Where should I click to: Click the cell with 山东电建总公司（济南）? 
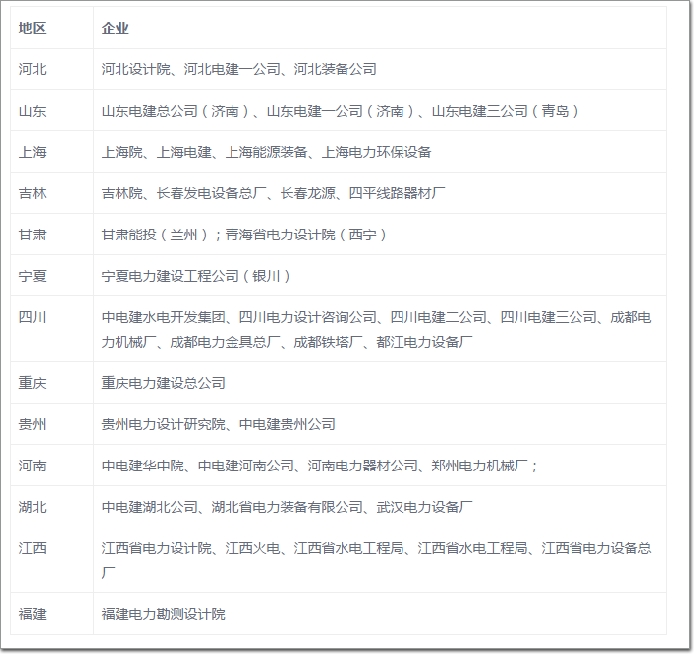tap(380, 110)
